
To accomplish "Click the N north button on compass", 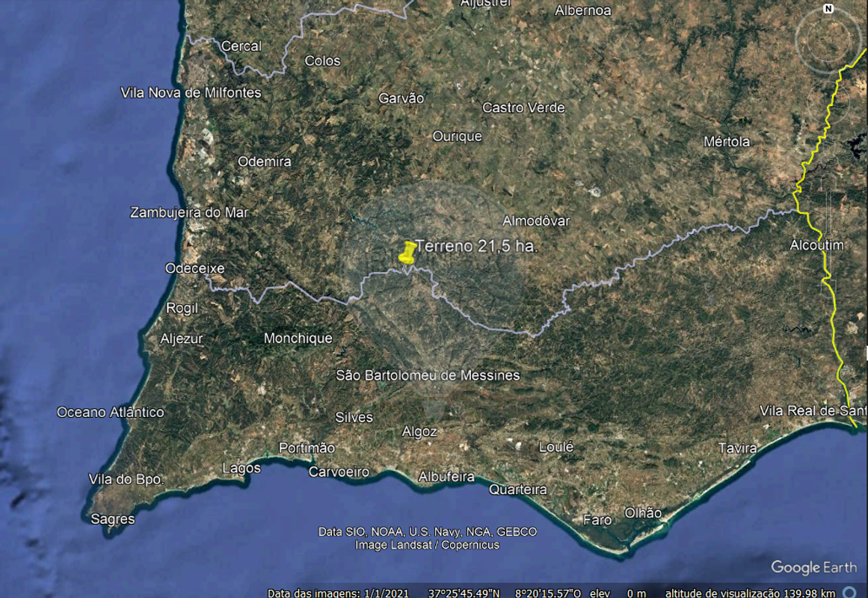I will 828,9.
